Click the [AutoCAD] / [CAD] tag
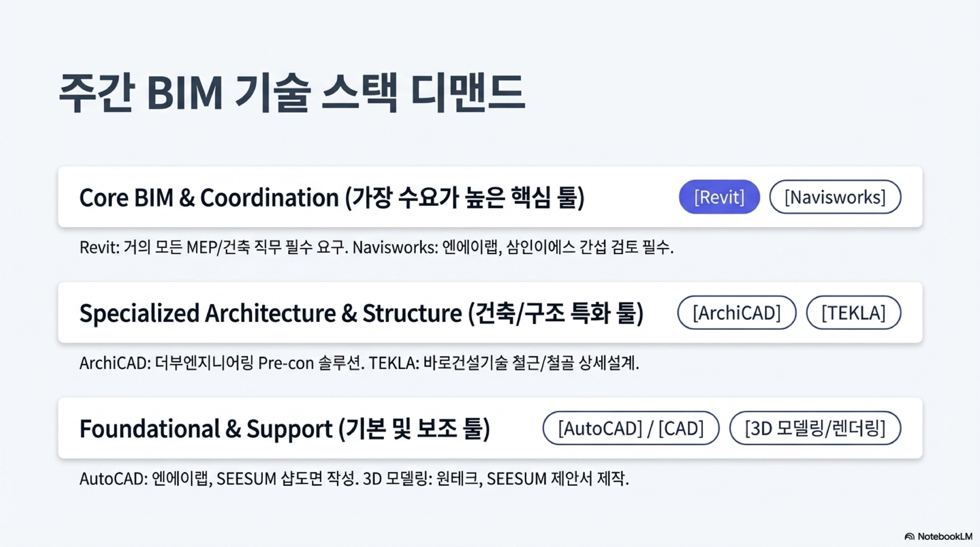 [x=631, y=428]
